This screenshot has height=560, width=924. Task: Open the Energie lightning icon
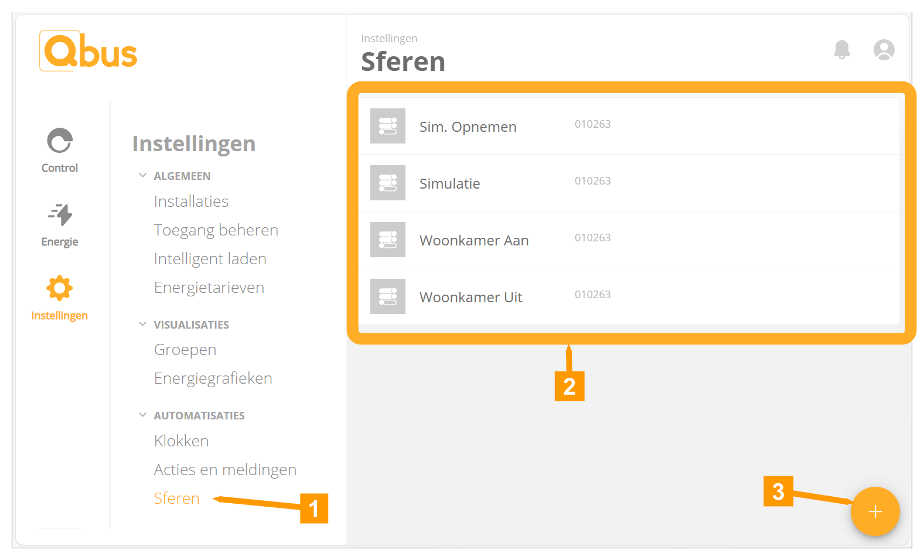(60, 215)
